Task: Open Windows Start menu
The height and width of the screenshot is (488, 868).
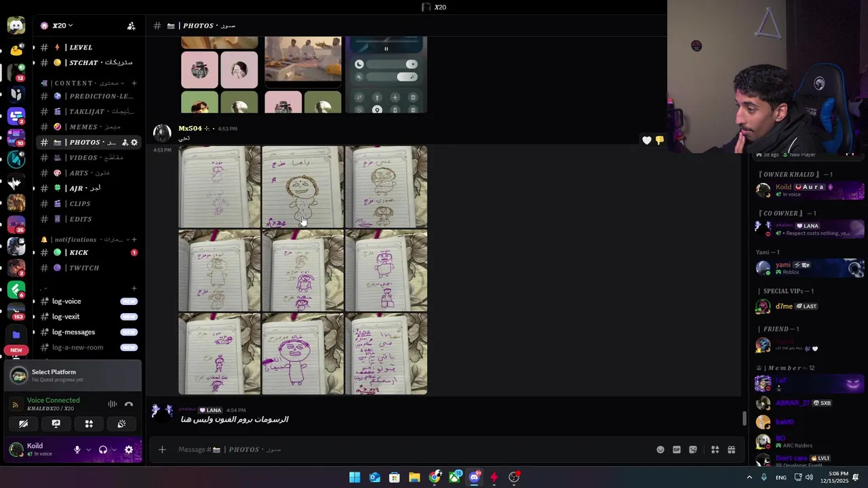Action: [x=355, y=477]
